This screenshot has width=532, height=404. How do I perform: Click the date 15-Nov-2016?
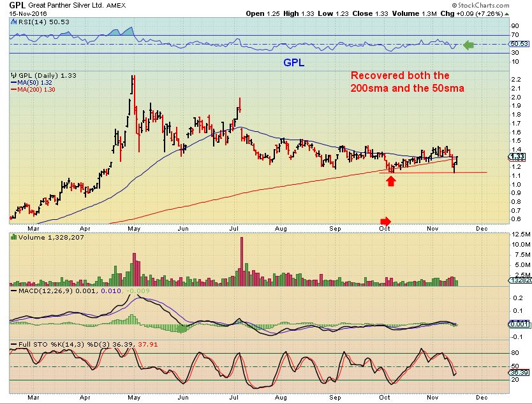[x=28, y=14]
